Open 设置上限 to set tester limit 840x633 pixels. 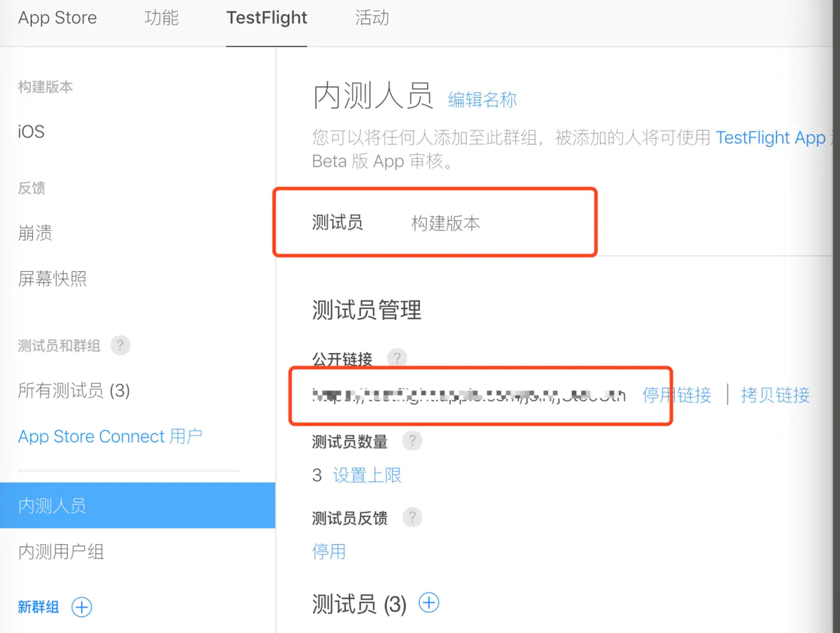tap(367, 475)
